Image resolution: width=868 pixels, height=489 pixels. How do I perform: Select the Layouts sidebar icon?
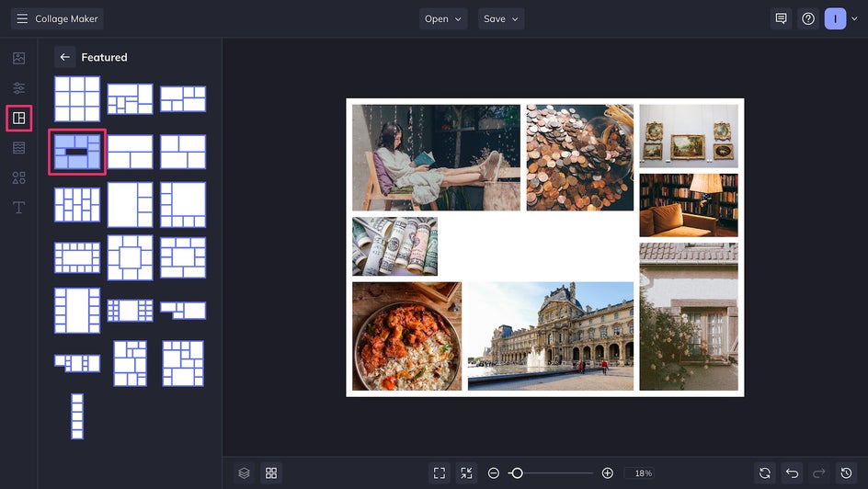18,119
